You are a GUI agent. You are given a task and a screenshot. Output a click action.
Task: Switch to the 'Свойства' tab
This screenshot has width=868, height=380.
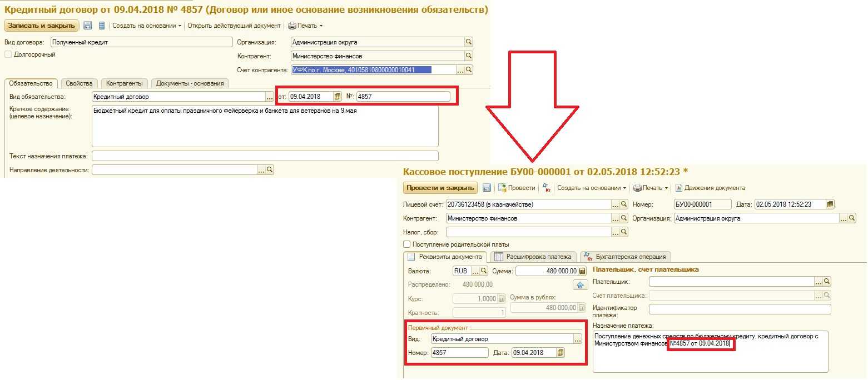(x=79, y=83)
